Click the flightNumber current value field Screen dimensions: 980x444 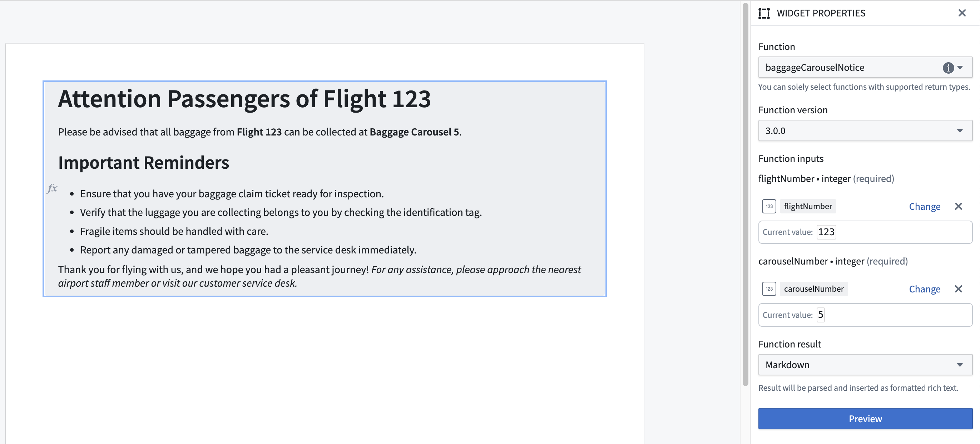(x=865, y=232)
